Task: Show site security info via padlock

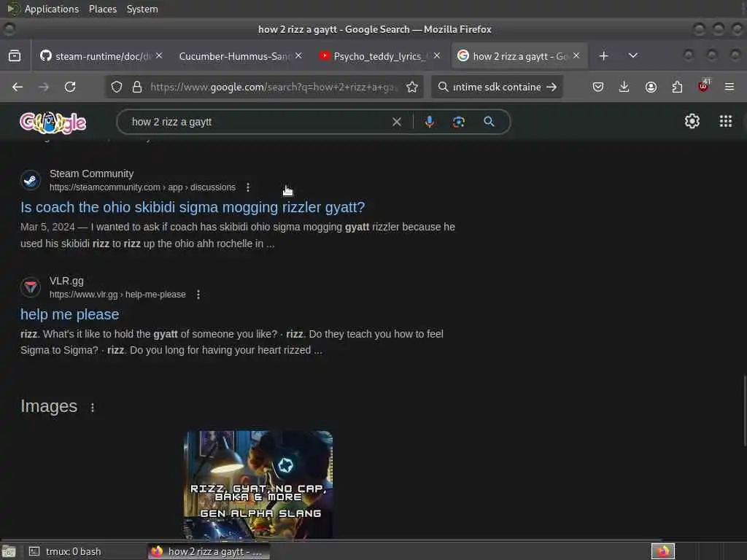Action: coord(137,87)
